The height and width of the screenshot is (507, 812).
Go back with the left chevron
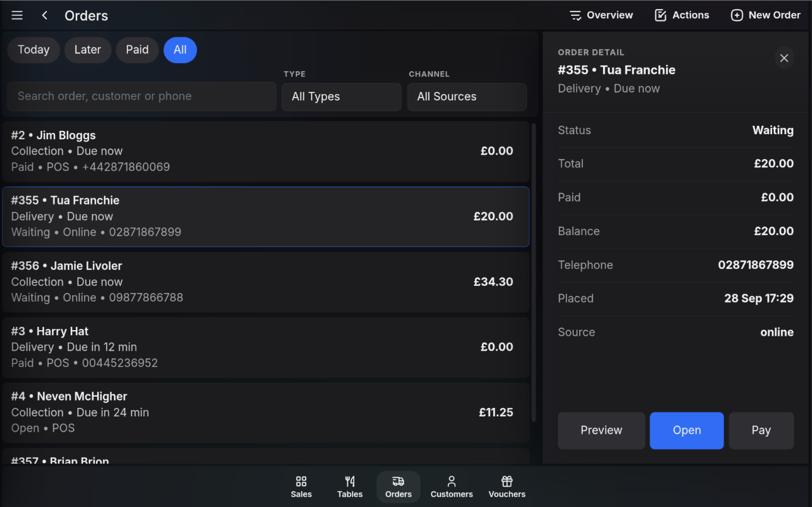pos(45,15)
